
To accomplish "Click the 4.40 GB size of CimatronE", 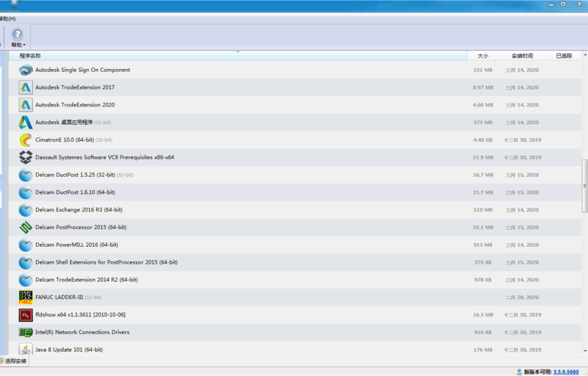I will pyautogui.click(x=483, y=140).
